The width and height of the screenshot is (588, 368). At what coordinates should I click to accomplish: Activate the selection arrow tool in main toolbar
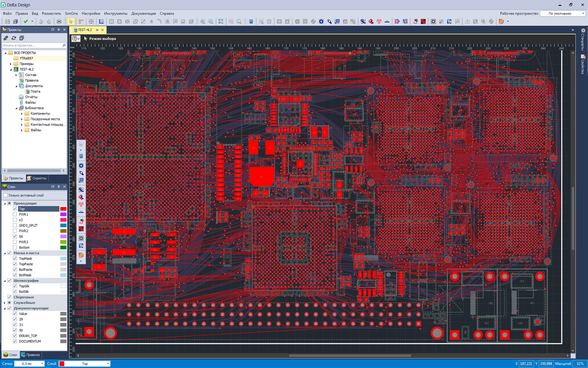click(71, 21)
